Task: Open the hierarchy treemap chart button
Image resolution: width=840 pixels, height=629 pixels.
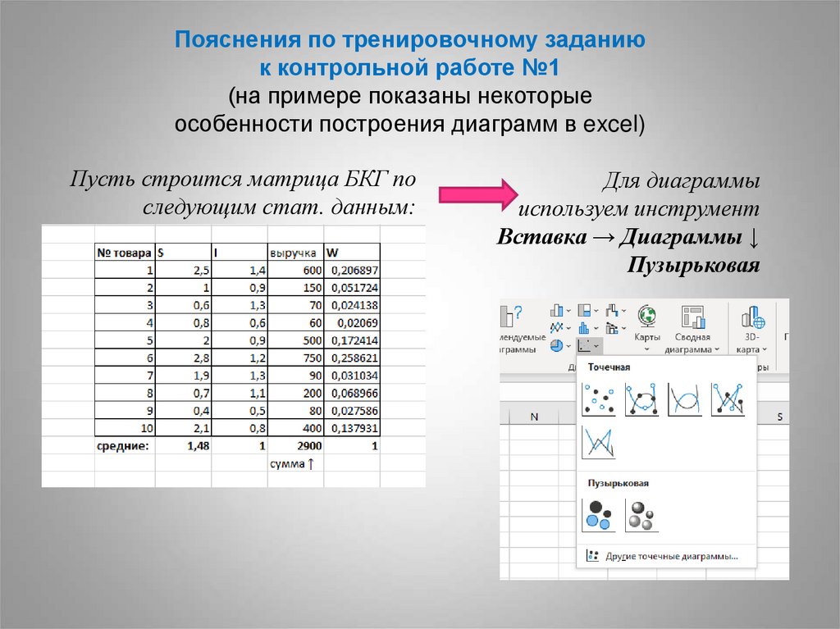Action: [x=584, y=310]
